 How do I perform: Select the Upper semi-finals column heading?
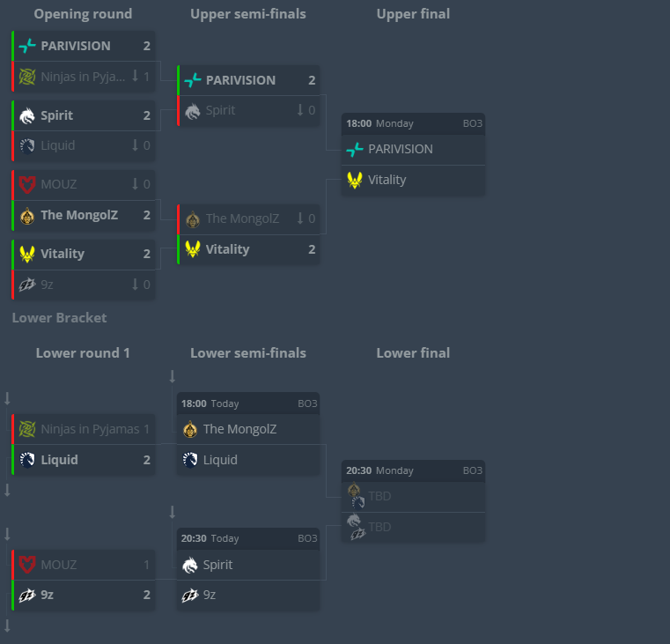248,14
